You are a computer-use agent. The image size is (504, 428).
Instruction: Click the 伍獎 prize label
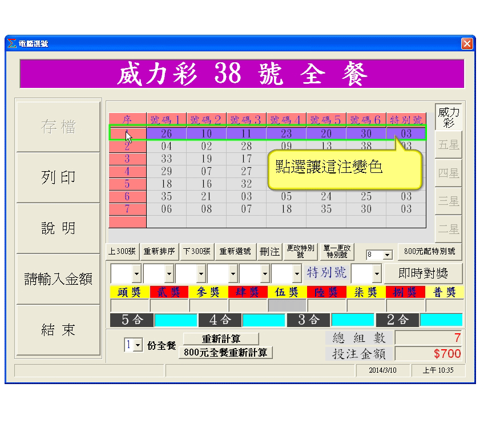click(x=287, y=292)
